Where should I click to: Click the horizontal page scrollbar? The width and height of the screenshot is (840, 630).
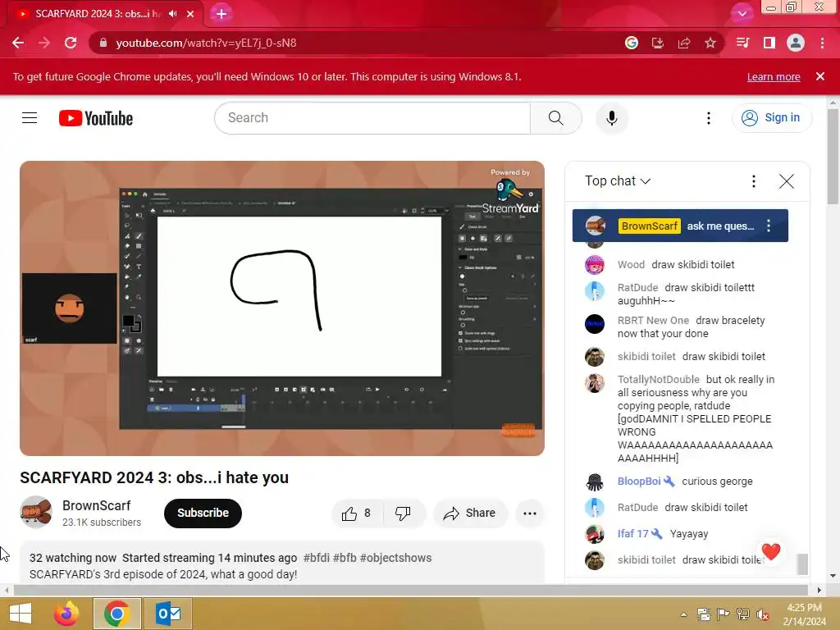(x=410, y=590)
